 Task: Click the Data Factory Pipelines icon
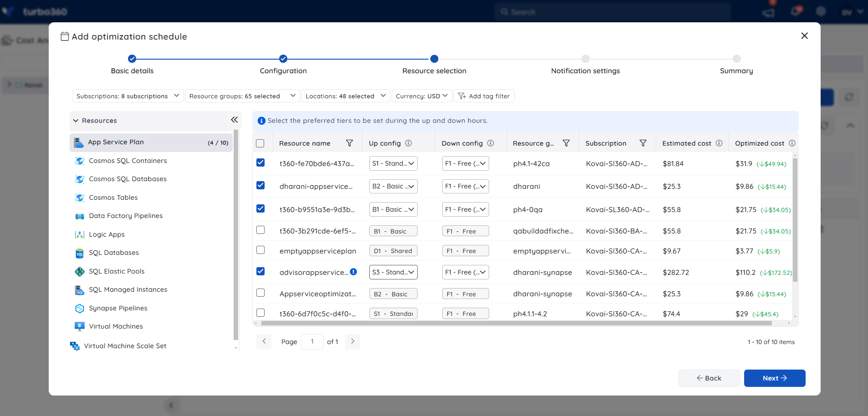coord(80,216)
